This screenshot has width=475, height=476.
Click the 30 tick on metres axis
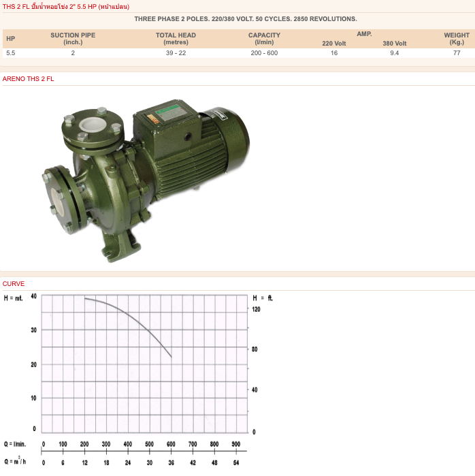click(x=33, y=330)
